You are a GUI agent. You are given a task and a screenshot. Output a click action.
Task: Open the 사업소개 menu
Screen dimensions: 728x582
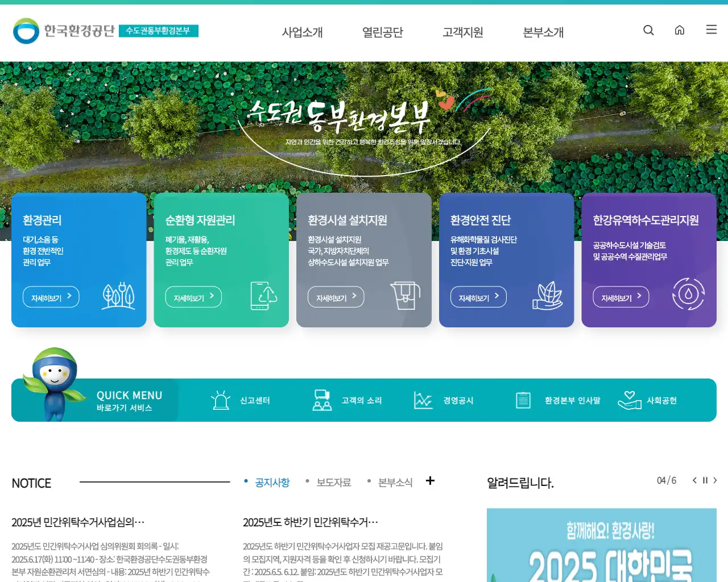coord(302,32)
